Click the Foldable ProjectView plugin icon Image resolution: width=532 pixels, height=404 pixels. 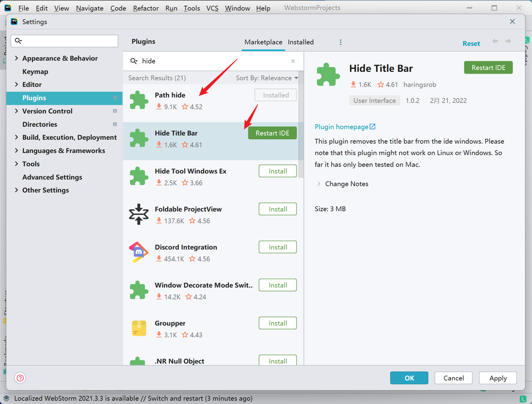[x=139, y=214]
